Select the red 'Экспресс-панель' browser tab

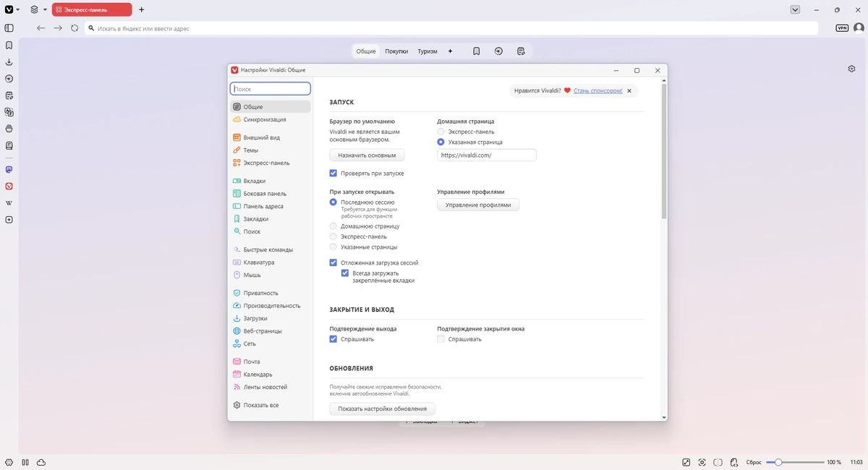point(92,9)
